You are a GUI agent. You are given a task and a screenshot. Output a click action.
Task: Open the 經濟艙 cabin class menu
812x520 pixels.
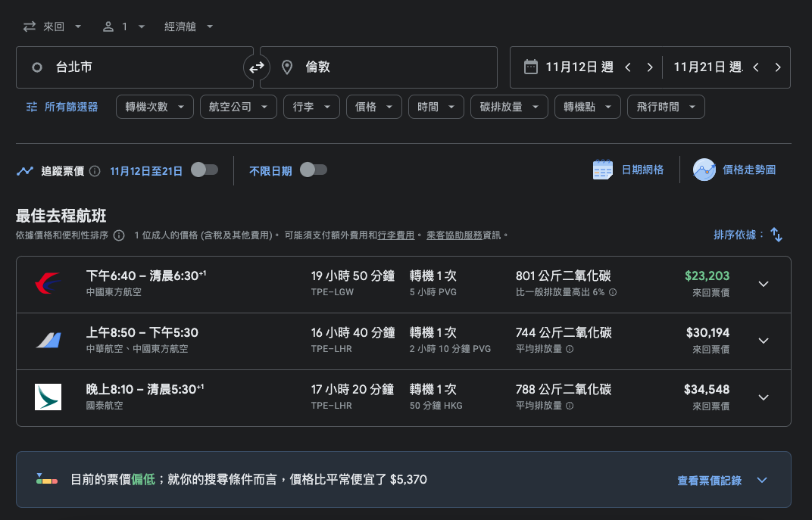click(x=187, y=26)
